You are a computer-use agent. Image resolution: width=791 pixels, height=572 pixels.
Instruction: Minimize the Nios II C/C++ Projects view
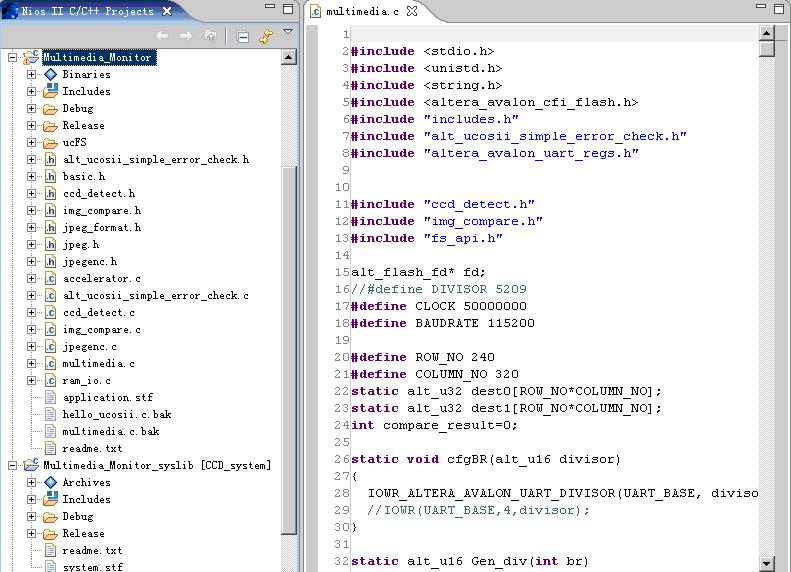[x=270, y=7]
